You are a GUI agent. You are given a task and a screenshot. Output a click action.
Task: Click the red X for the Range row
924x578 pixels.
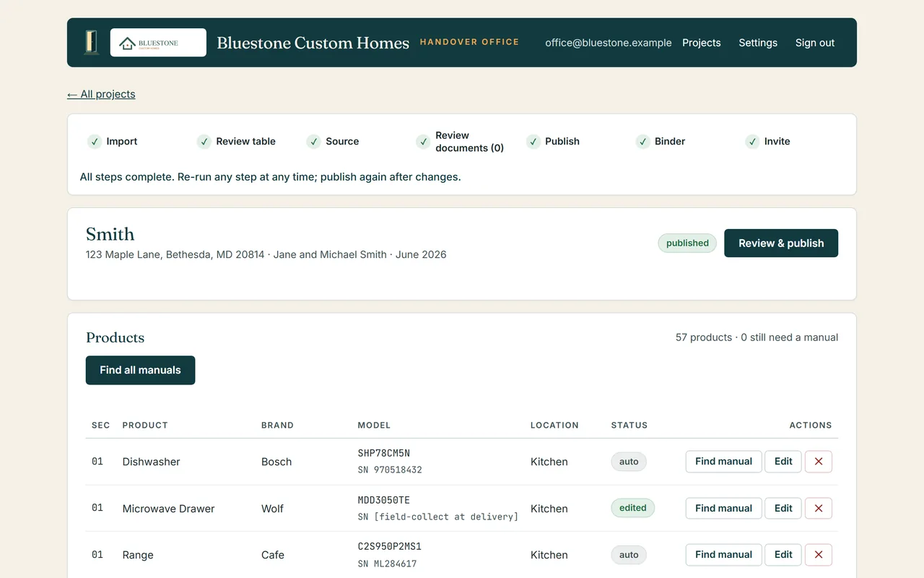pyautogui.click(x=819, y=555)
